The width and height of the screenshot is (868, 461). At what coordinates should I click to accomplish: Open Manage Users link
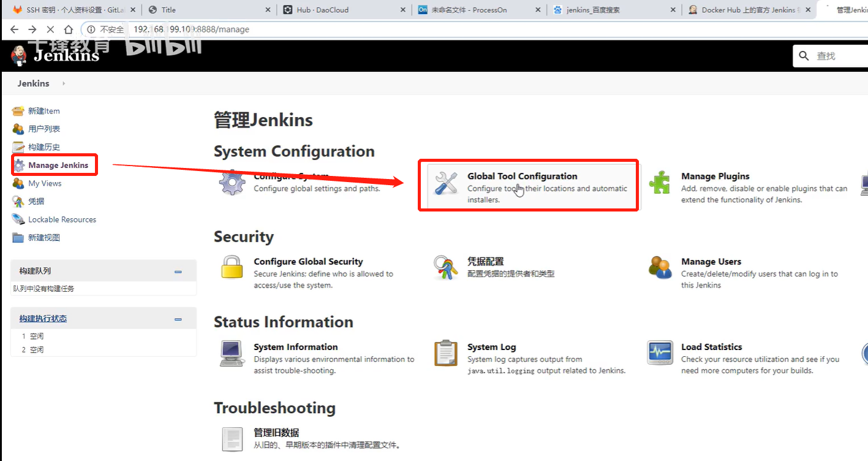711,262
